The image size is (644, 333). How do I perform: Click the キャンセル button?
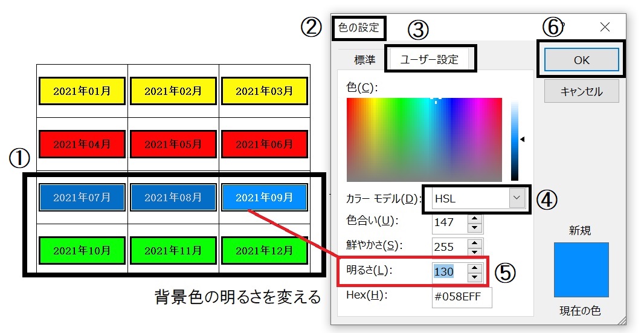tap(581, 91)
